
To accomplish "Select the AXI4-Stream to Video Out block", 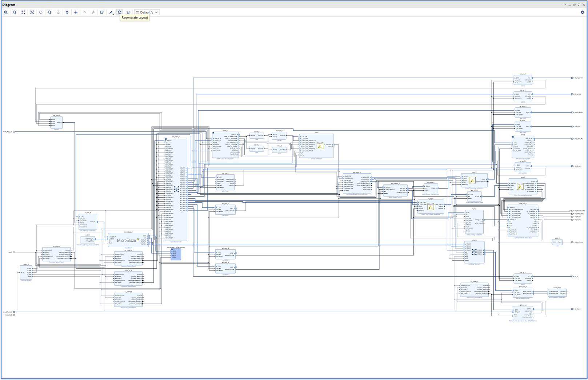I will coord(523,221).
